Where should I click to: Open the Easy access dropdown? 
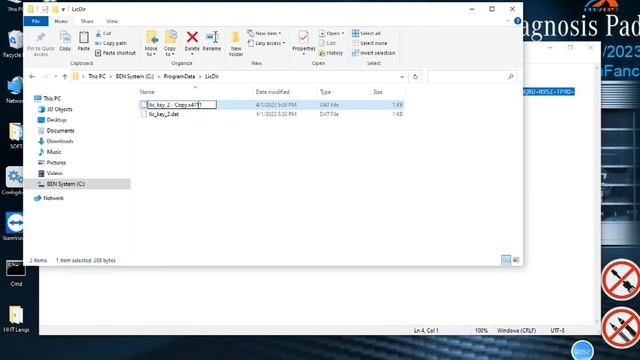(x=266, y=43)
